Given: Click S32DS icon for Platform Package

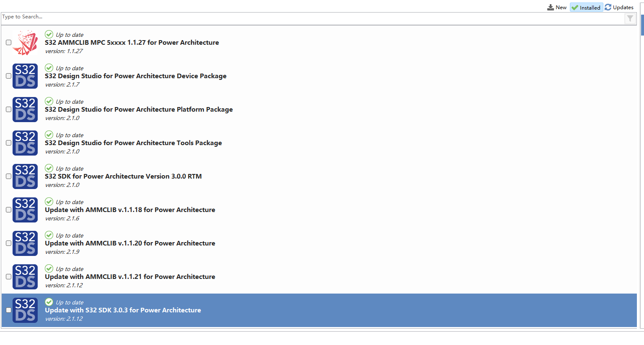Looking at the screenshot, I should click(x=25, y=110).
